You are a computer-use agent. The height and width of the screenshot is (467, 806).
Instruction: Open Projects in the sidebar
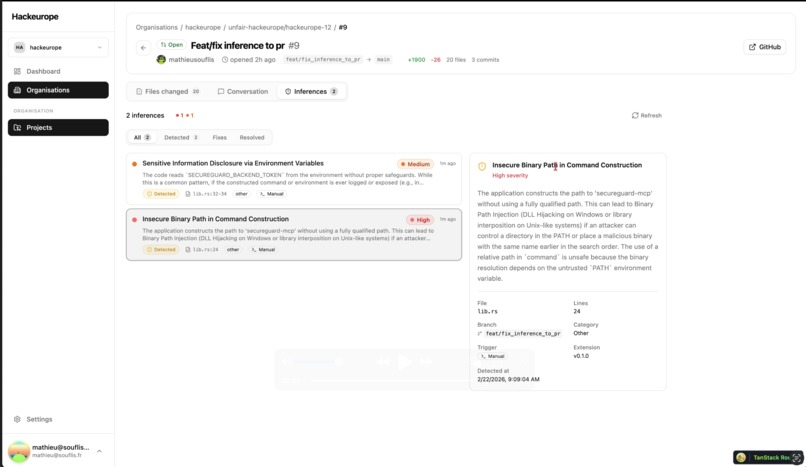58,127
